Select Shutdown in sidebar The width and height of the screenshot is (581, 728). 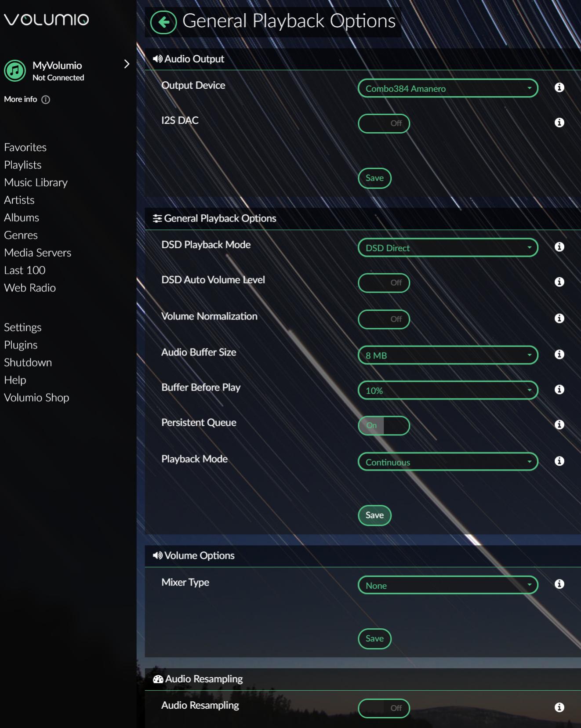[x=28, y=362]
